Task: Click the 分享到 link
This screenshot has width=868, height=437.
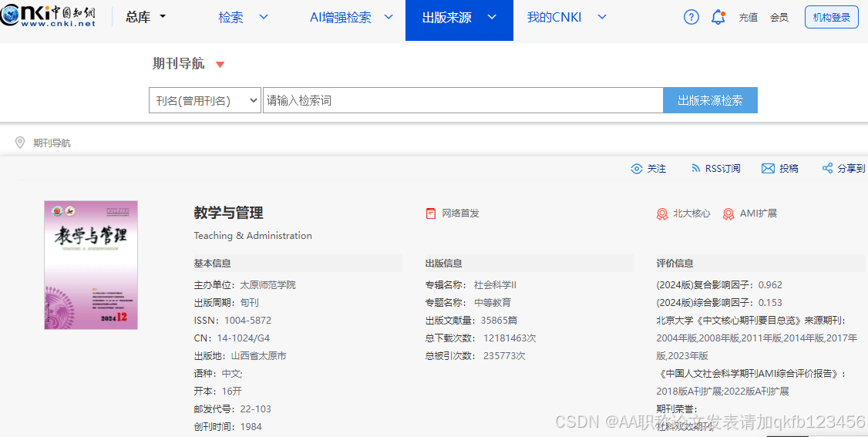Action: tap(851, 169)
